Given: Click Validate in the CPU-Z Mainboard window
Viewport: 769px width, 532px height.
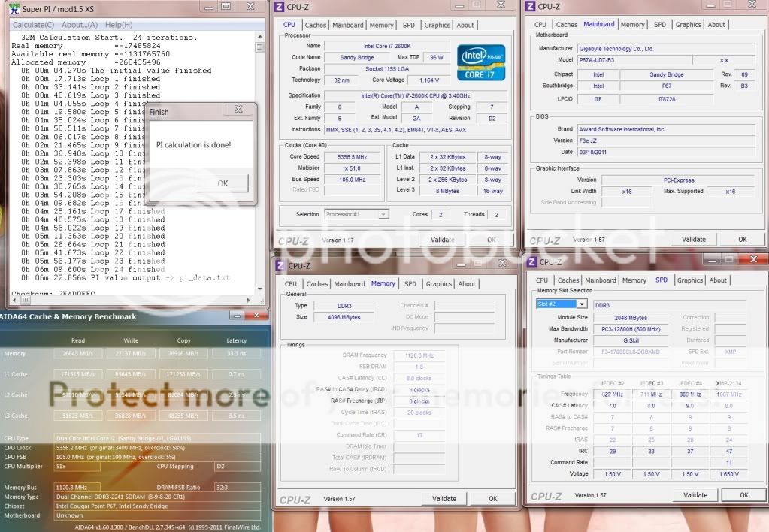Looking at the screenshot, I should click(694, 240).
